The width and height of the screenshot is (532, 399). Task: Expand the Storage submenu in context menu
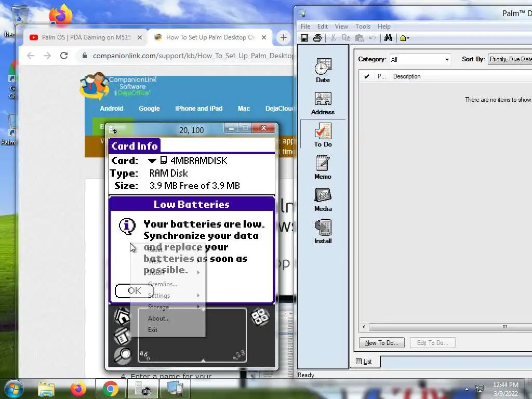[x=168, y=307]
